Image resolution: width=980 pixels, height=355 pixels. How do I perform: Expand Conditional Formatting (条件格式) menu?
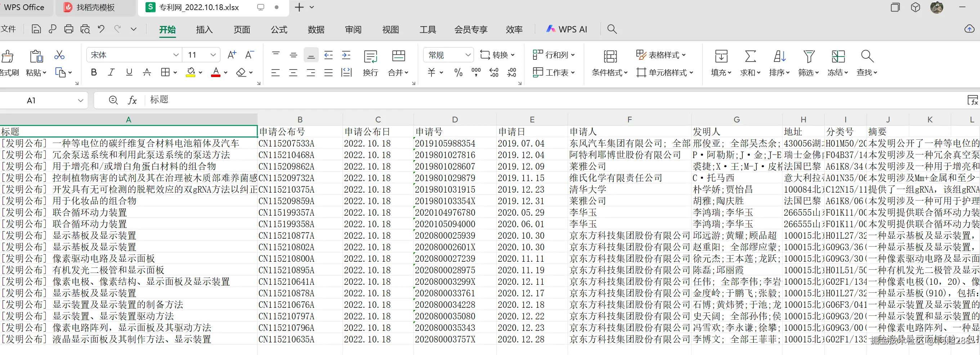point(609,72)
